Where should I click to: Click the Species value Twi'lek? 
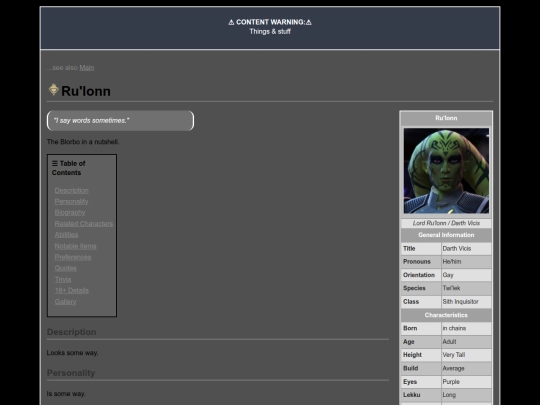click(466, 288)
